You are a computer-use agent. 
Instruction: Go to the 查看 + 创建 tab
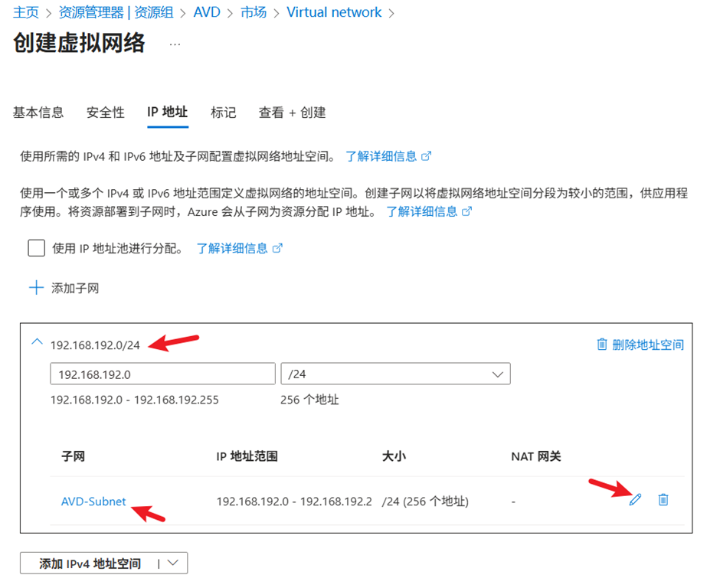coord(292,113)
